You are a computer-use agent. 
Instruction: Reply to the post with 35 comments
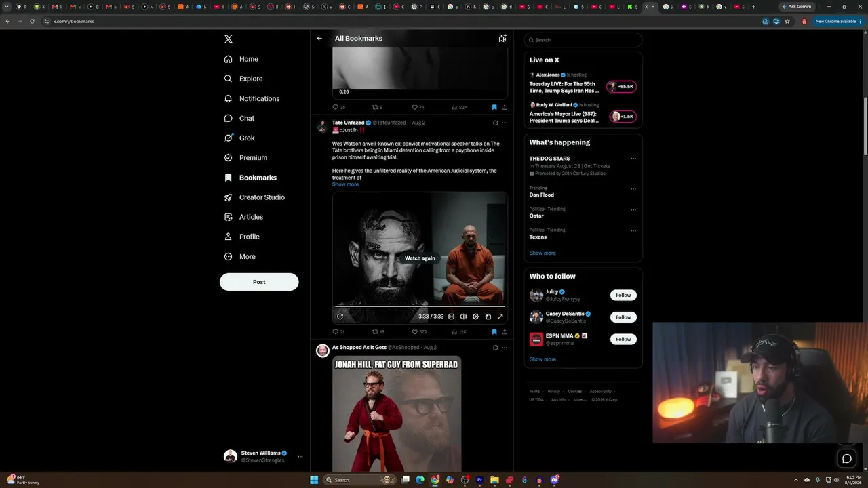(338, 107)
